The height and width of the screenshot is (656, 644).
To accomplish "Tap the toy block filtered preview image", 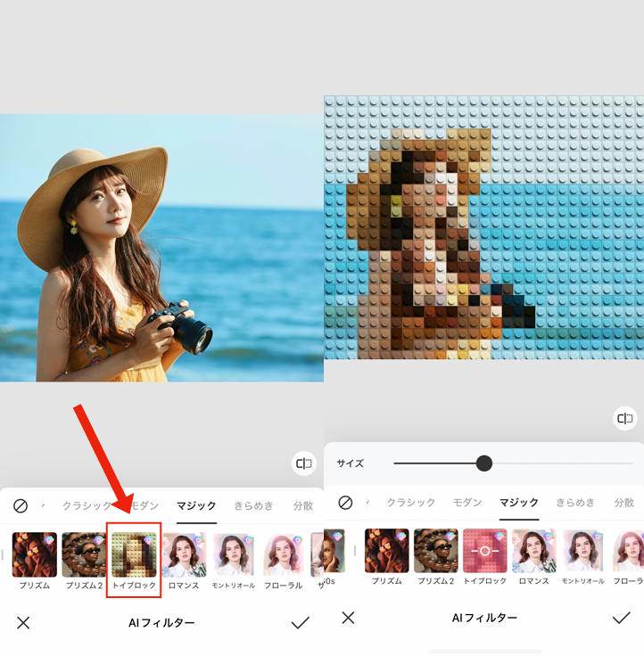I will click(483, 227).
